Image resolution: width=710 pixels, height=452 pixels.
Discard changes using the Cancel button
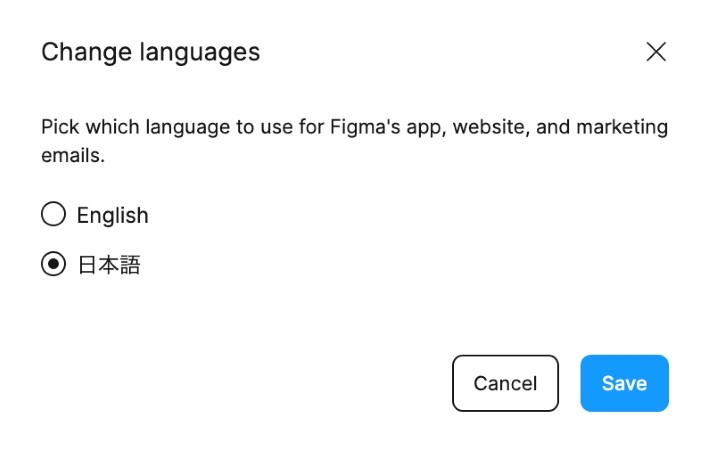coord(505,383)
